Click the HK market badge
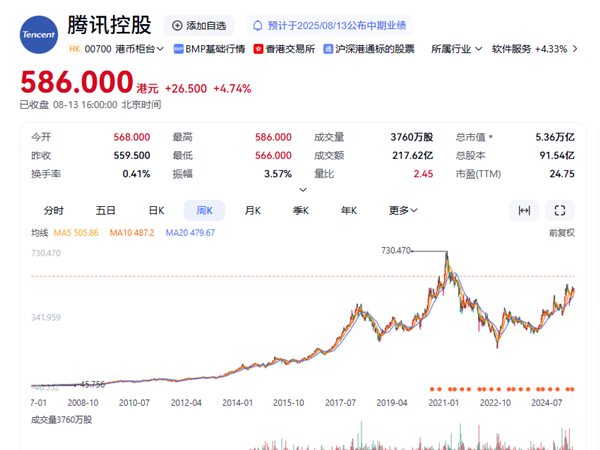Viewport: 600px width, 450px height. point(74,49)
